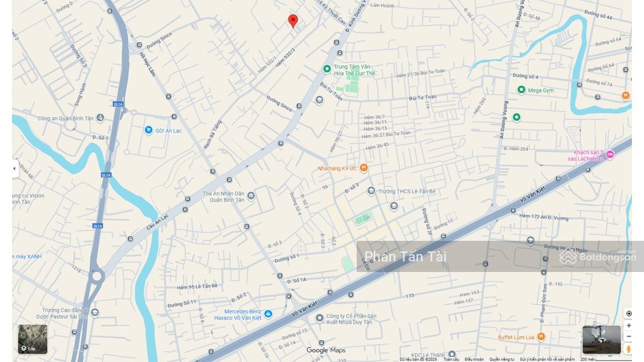
Task: Open the Khách sạn 5 sao LaChateau hotel marker
Action: [x=610, y=155]
